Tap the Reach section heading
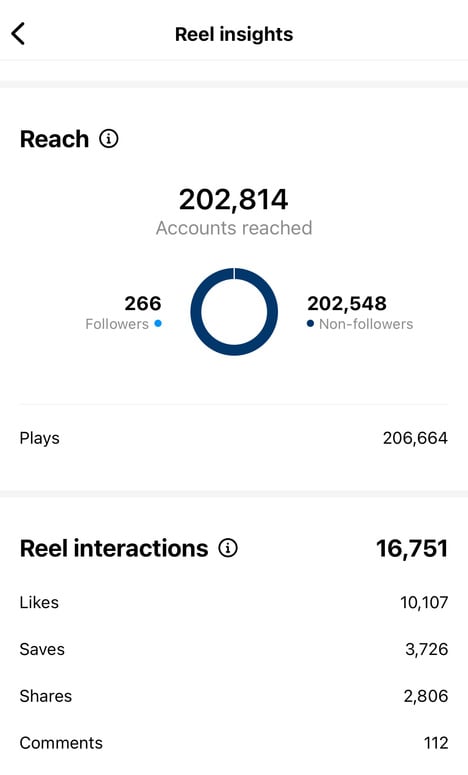Viewport: 468px width, 775px height. [x=54, y=139]
